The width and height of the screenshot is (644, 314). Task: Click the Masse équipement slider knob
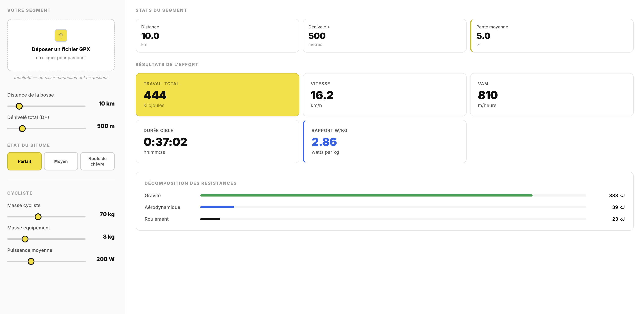[25, 239]
